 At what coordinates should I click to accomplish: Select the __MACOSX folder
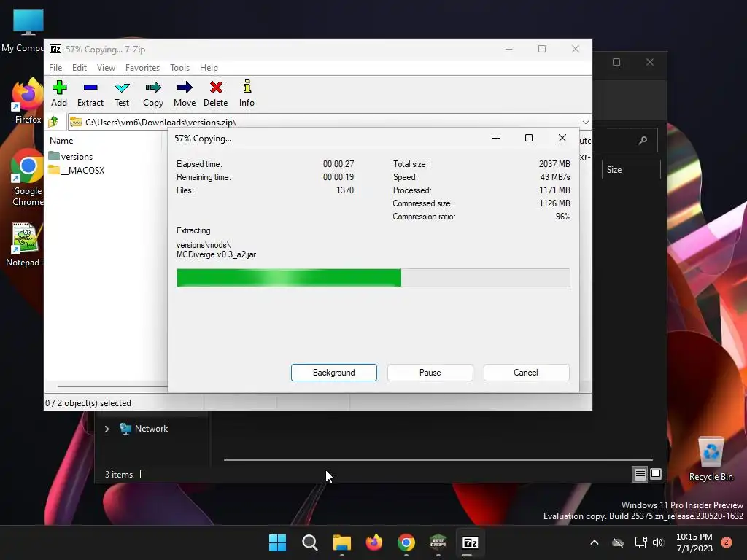[x=76, y=170]
